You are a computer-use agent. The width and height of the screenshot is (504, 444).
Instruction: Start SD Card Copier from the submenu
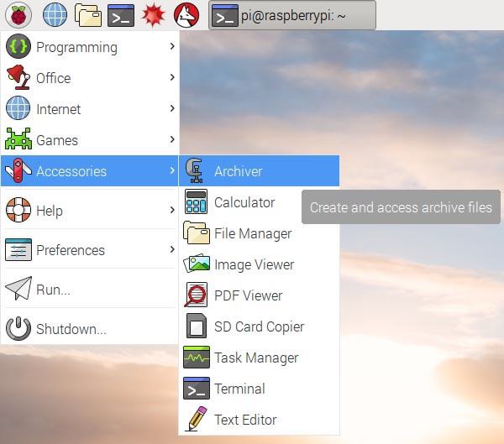259,326
